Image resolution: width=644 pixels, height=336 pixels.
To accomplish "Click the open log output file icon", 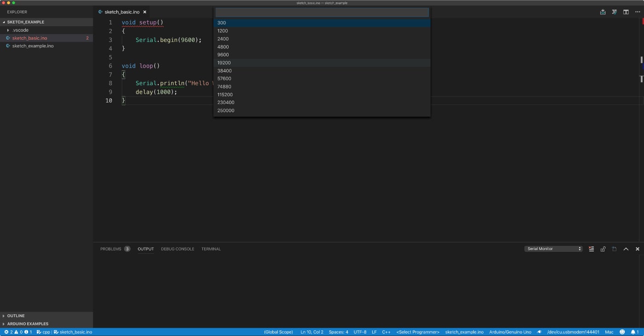I will (614, 249).
